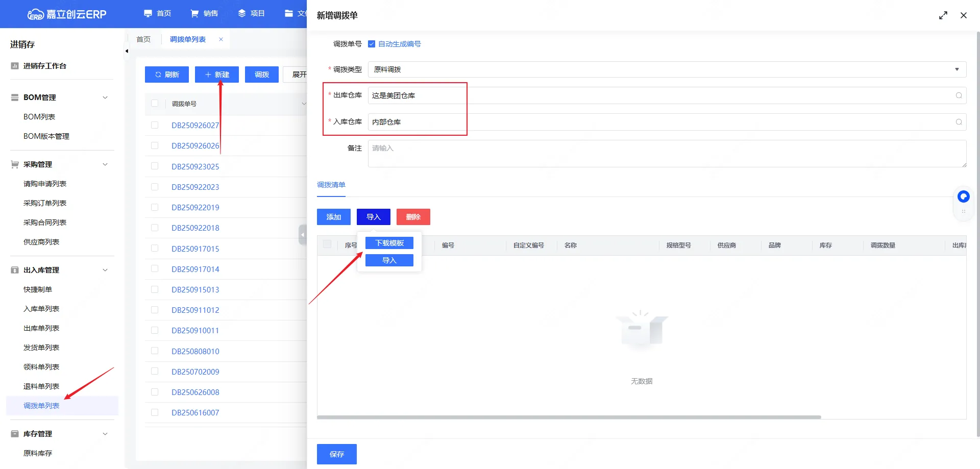Open 进销存工作台 from the sidebar
980x469 pixels.
[44, 66]
